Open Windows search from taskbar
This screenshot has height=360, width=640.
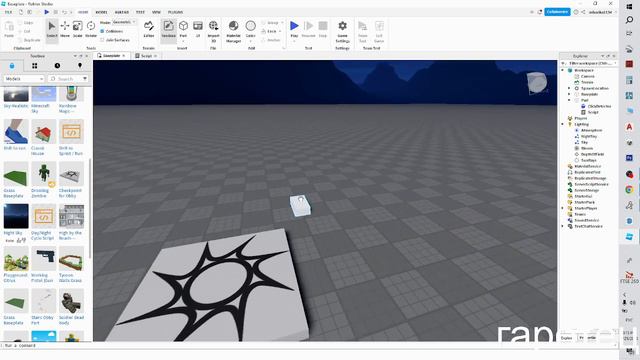click(629, 20)
